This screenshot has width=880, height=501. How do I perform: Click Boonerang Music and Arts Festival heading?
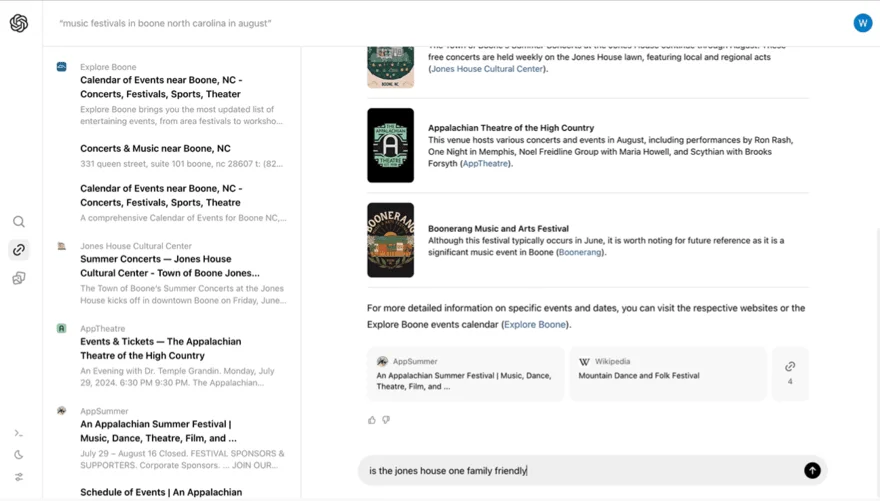coord(498,228)
